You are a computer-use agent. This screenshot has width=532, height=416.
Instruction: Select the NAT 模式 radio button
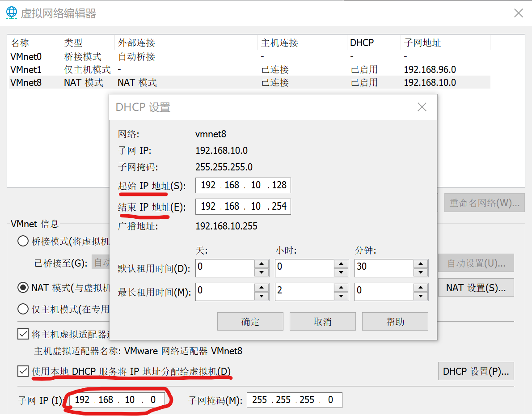[x=23, y=288]
